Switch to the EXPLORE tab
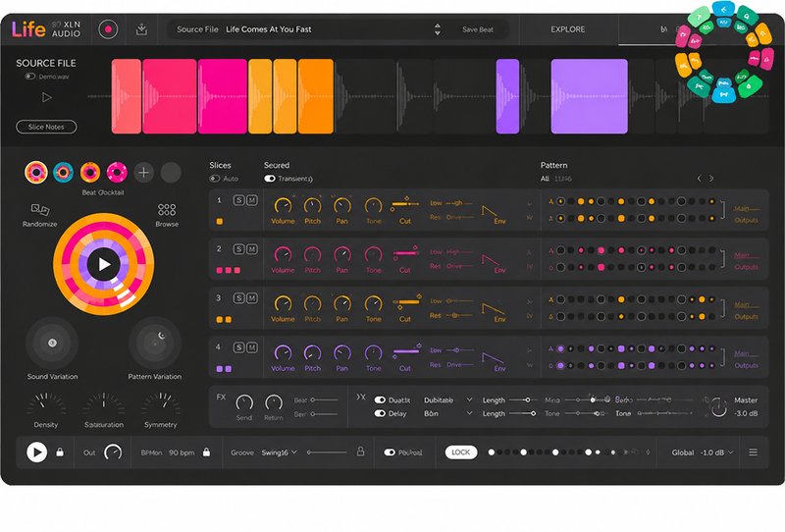Screen dimensions: 785x532 pos(568,29)
